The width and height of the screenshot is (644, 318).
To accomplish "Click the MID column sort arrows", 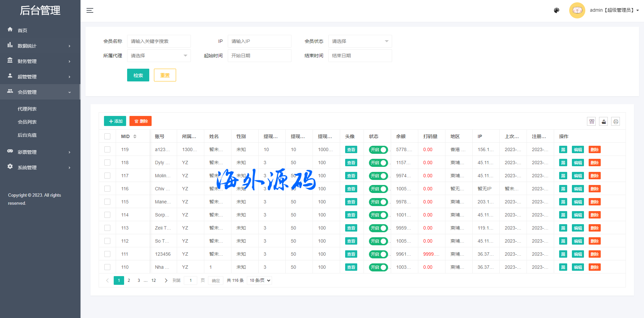I will coord(135,136).
